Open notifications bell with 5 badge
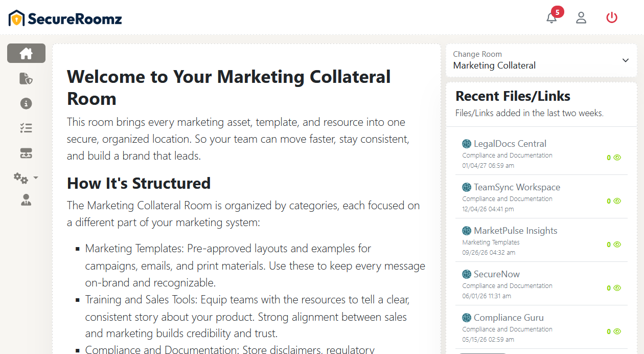The width and height of the screenshot is (644, 354). (x=551, y=18)
